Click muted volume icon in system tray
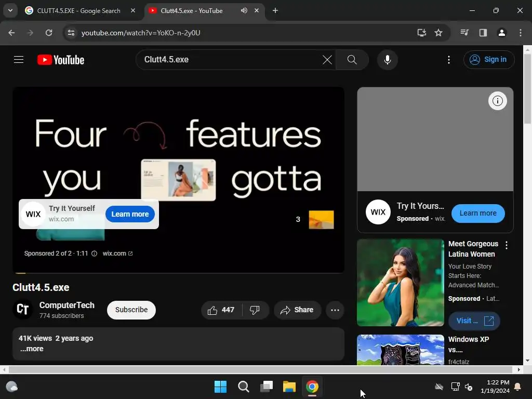The image size is (532, 399). [469, 387]
